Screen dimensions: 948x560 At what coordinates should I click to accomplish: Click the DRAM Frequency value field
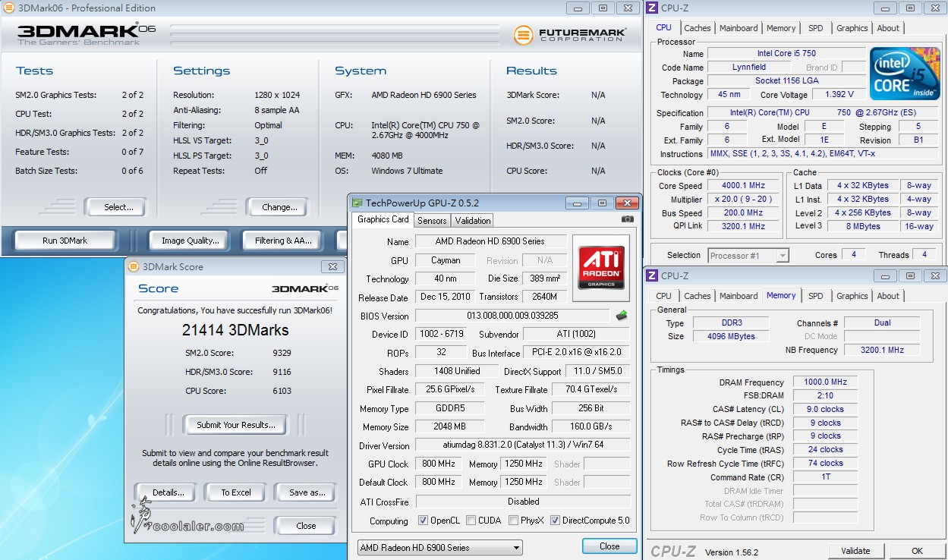(x=826, y=382)
